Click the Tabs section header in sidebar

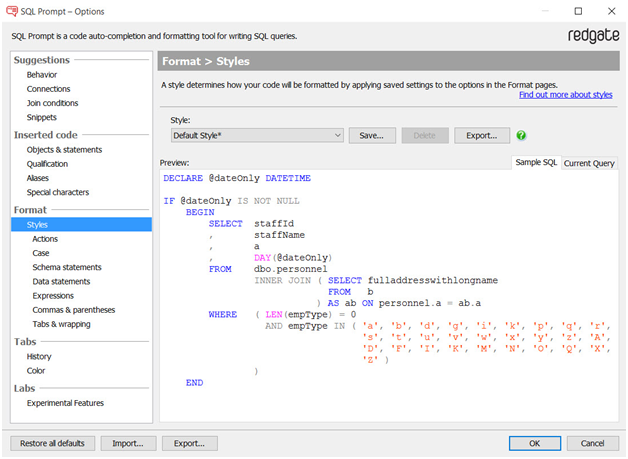coord(25,342)
